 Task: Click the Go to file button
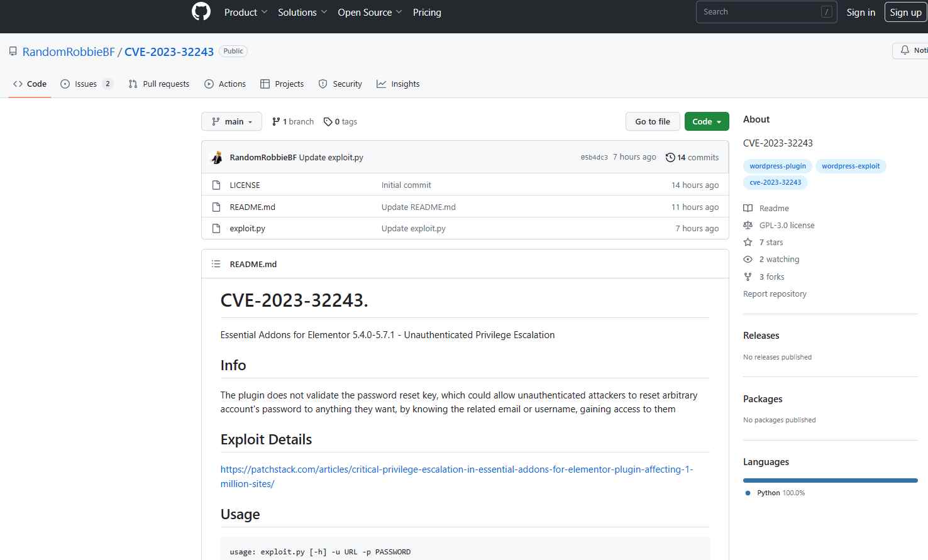pyautogui.click(x=653, y=122)
